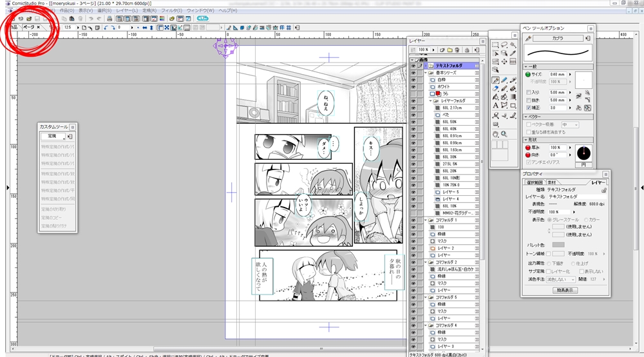Select the pen tool in tool palette
Viewport: 644px width, 357px height.
pos(495,81)
